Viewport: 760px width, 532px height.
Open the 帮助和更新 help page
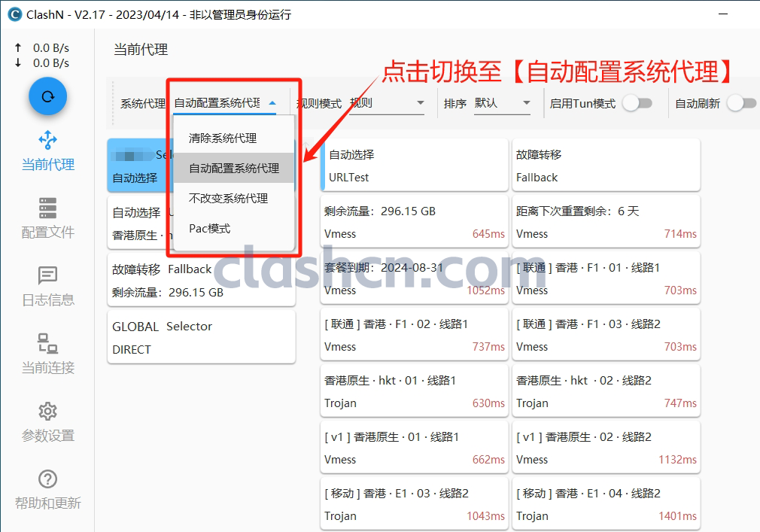tap(47, 490)
